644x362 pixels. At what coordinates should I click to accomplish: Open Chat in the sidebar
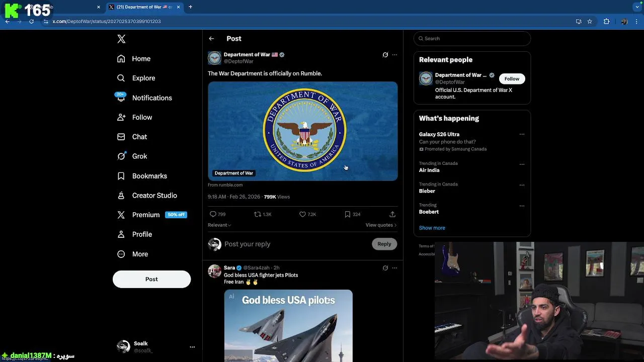(x=132, y=137)
